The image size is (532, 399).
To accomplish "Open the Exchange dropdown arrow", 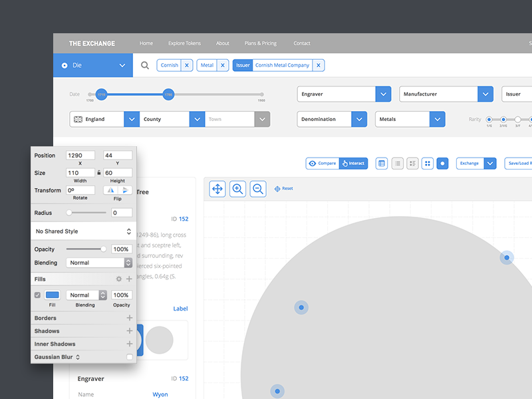I will (490, 163).
